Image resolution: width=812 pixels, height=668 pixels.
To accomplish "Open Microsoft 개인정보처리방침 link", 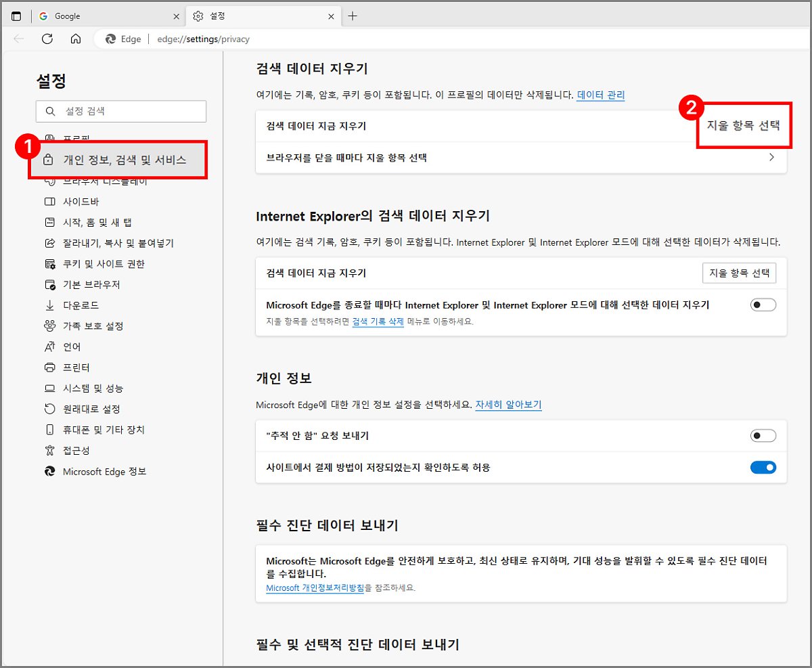I will tap(315, 588).
